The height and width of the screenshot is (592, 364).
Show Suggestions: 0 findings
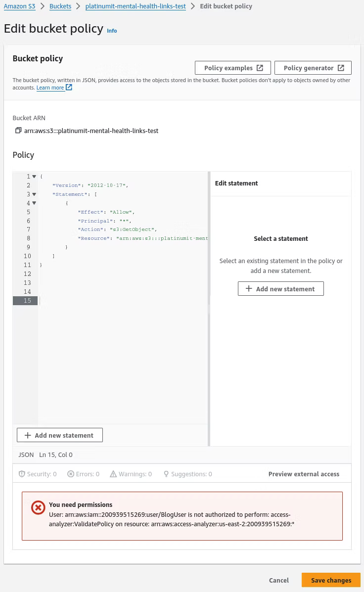[x=187, y=474]
